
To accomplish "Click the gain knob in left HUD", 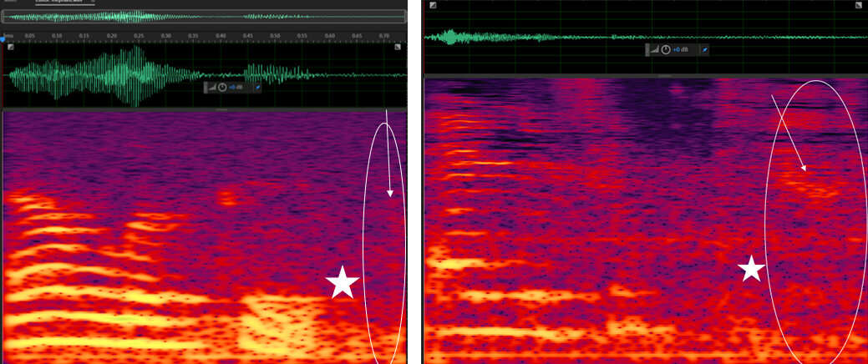I will click(222, 87).
